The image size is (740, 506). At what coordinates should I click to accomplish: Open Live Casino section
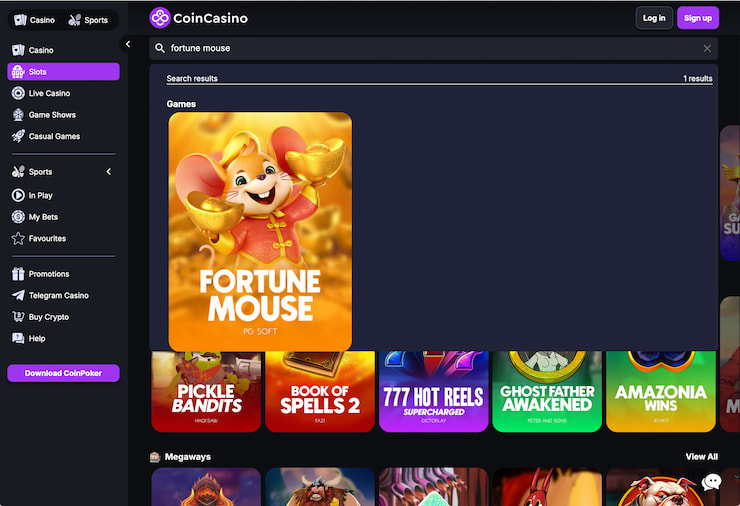63,93
